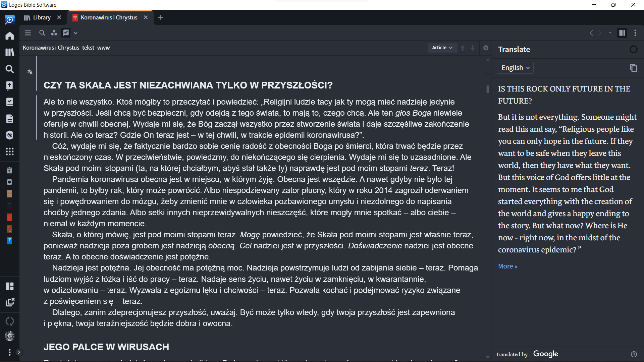Open the Article navigation dropdown
644x362 pixels.
[442, 48]
